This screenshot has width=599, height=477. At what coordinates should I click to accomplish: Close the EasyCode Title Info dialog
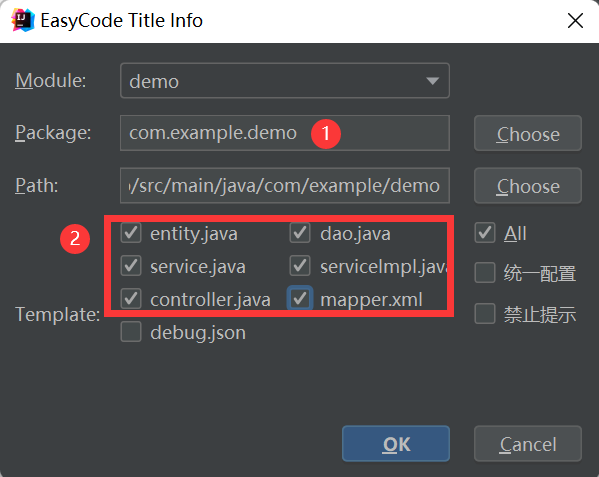[x=575, y=21]
